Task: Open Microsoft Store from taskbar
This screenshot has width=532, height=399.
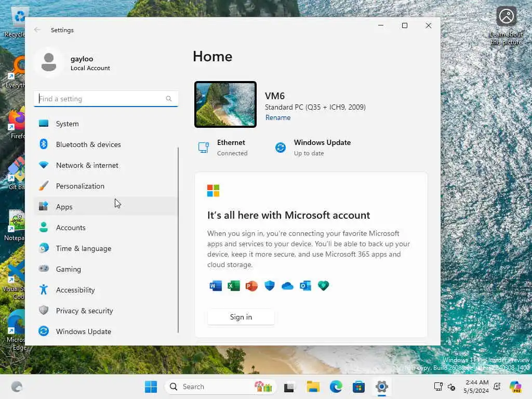Action: pyautogui.click(x=358, y=387)
